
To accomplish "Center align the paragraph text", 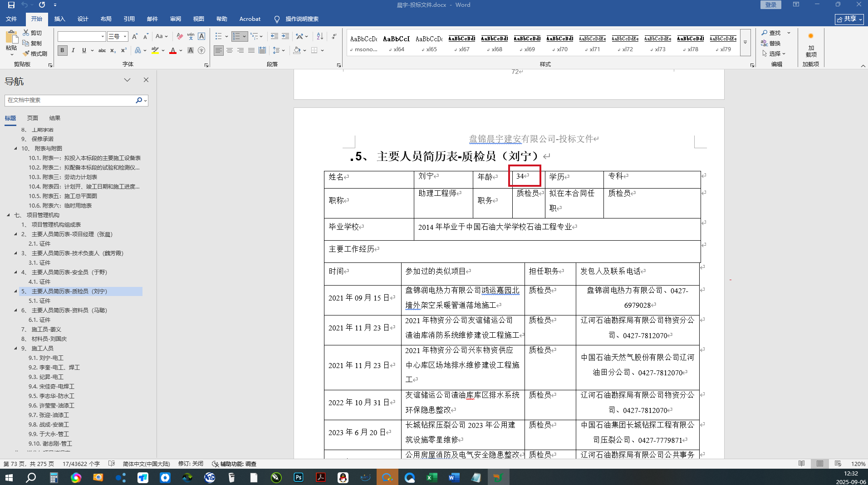I will point(230,50).
